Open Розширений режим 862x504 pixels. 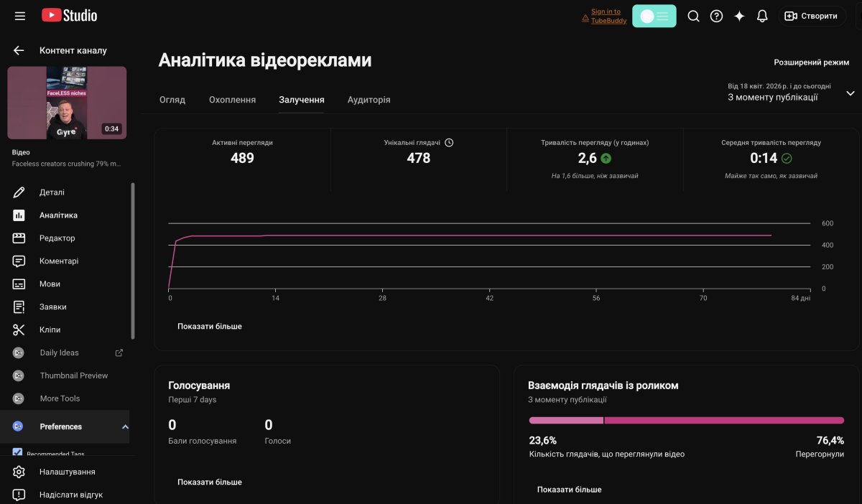[812, 62]
